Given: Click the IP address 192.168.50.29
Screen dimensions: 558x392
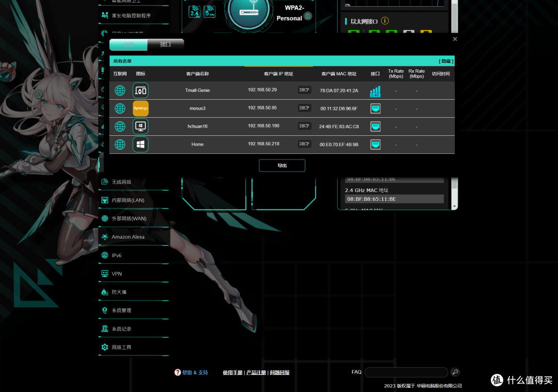Looking at the screenshot, I should click(262, 90).
